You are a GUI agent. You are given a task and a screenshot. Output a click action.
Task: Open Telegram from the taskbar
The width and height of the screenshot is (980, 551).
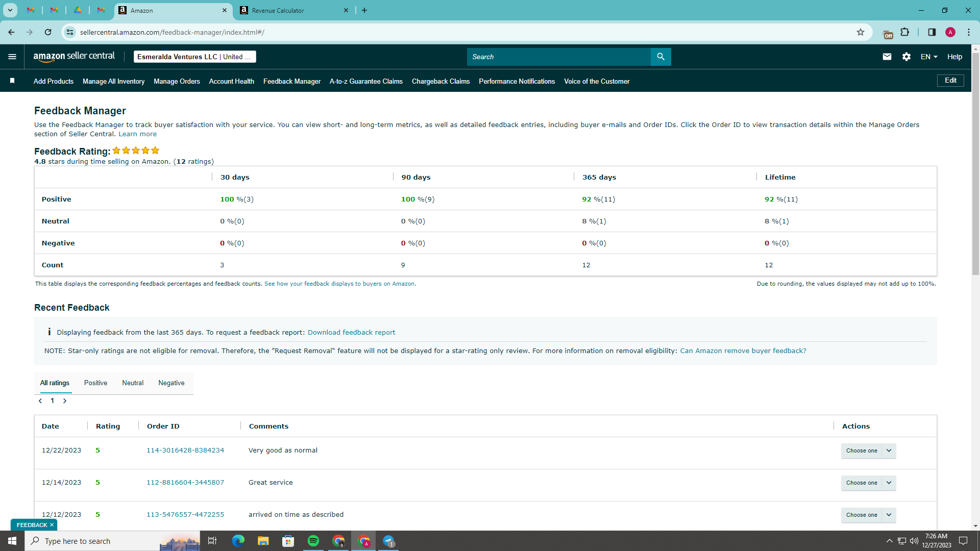click(x=389, y=541)
